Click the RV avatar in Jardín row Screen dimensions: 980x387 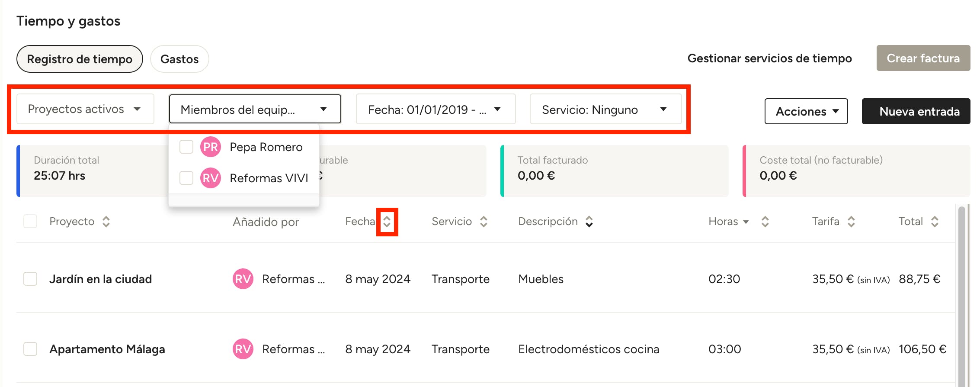[243, 279]
